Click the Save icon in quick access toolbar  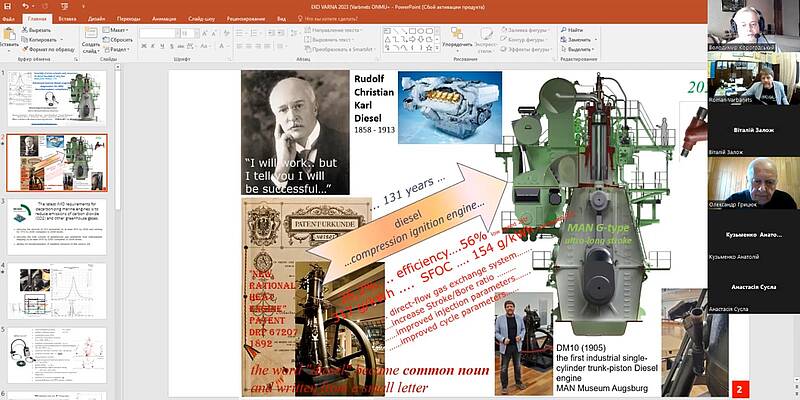coord(8,7)
